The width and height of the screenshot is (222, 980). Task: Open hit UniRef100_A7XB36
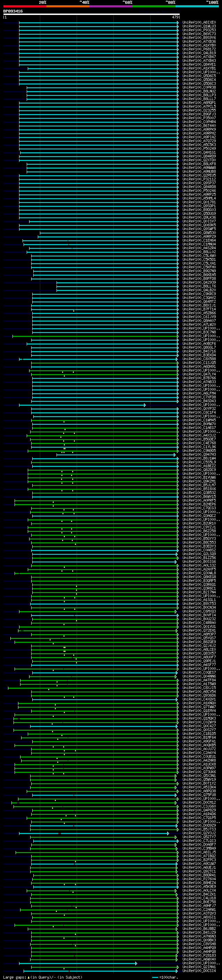(x=199, y=41)
